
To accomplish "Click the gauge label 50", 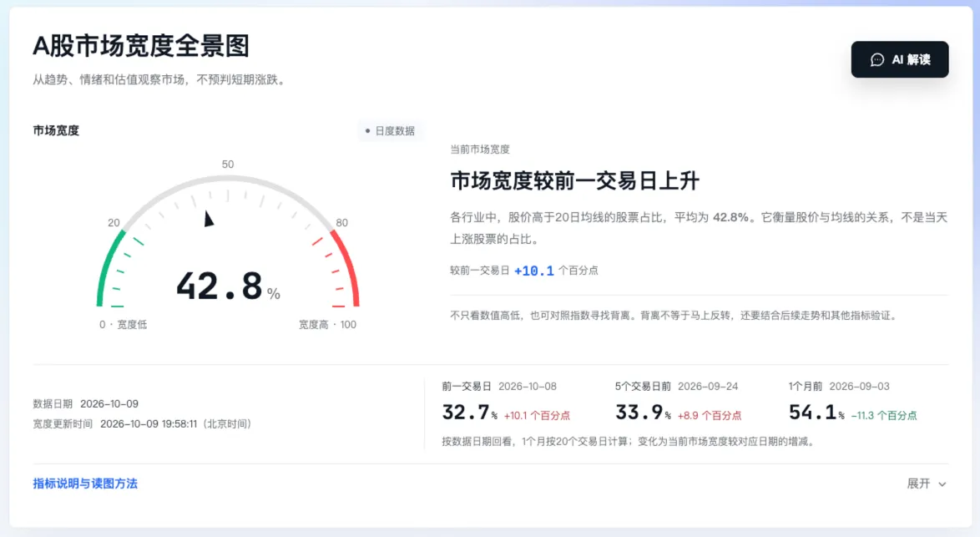I will (x=228, y=165).
